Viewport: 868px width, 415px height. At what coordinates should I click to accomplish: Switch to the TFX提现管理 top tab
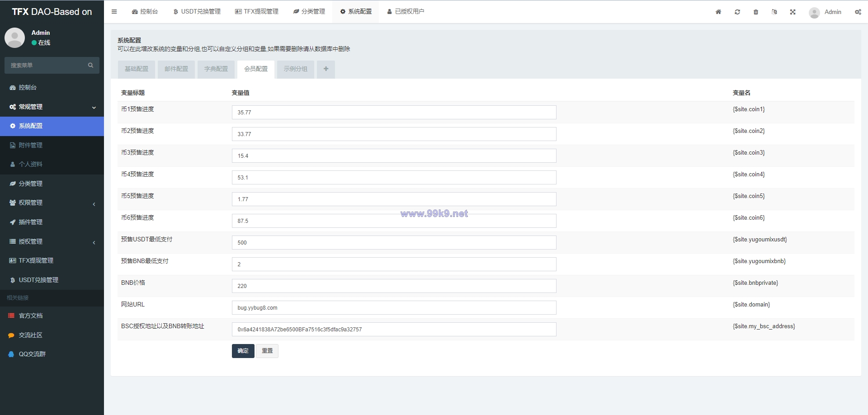click(x=257, y=12)
